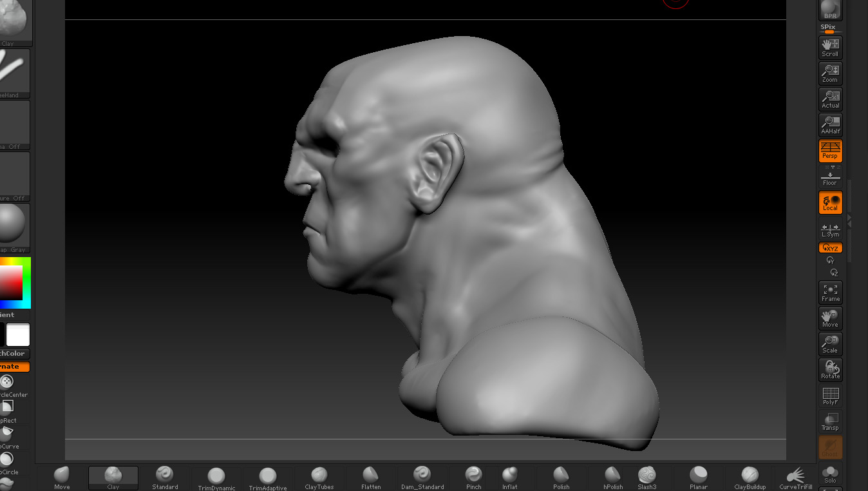Toggle Transp transparency mode

(x=831, y=421)
